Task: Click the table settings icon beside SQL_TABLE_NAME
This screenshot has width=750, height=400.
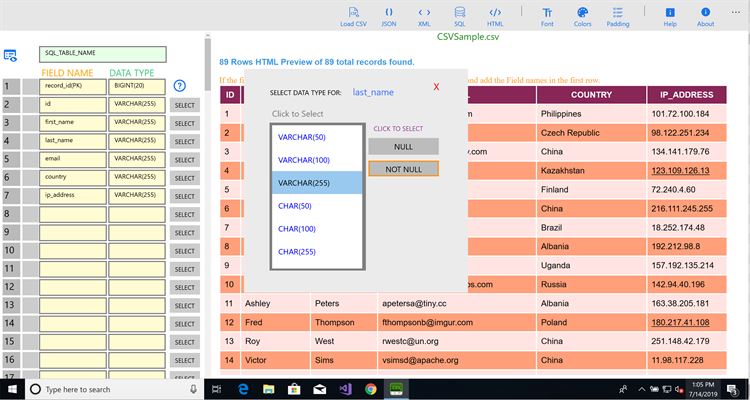Action: 10,56
